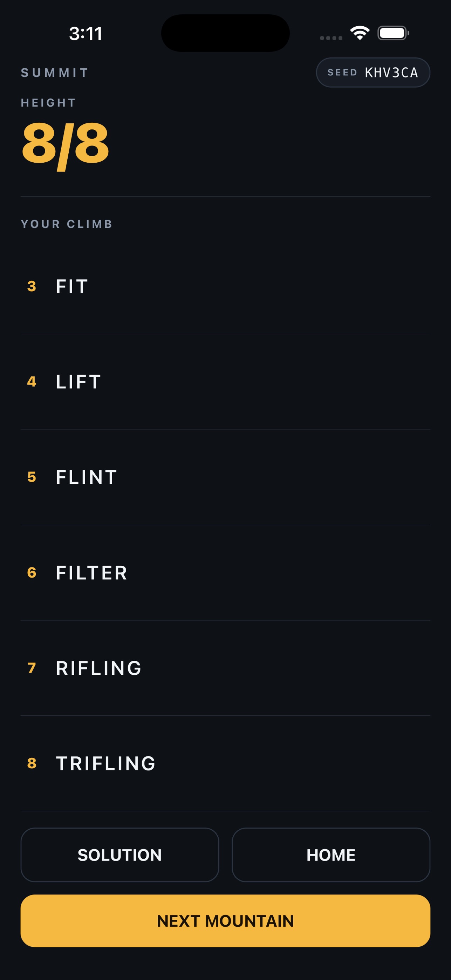Screen dimensions: 451x980
Task: Tap the Wi-Fi status icon
Action: pos(360,33)
